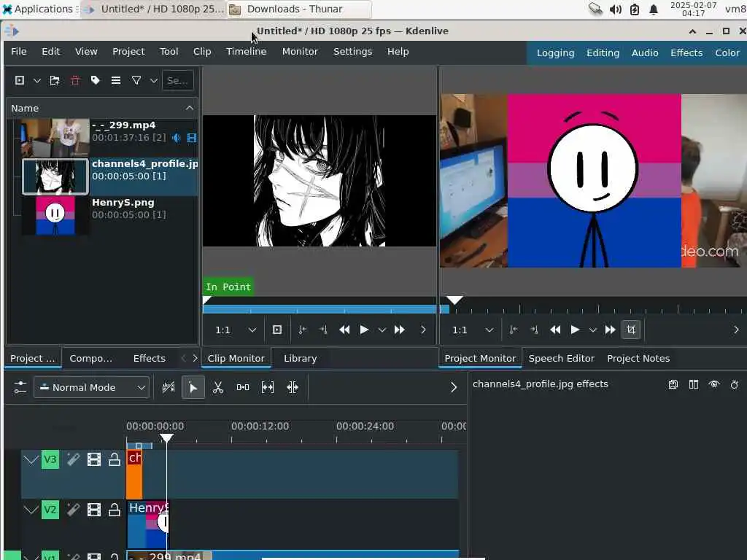Click the bin filter funnel icon
This screenshot has height=560, width=747.
(136, 80)
